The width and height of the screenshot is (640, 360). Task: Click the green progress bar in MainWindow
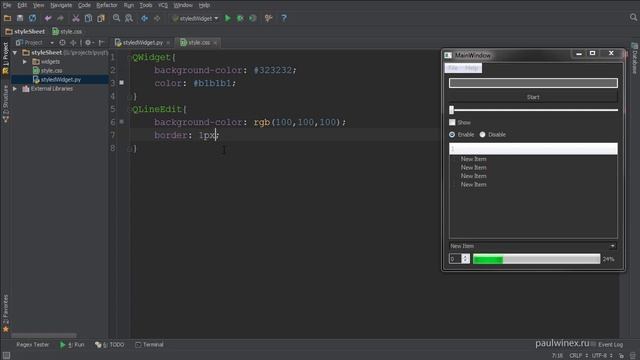(536, 259)
